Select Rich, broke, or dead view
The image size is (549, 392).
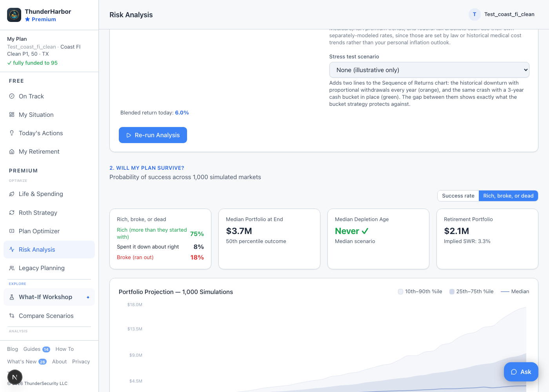click(508, 196)
